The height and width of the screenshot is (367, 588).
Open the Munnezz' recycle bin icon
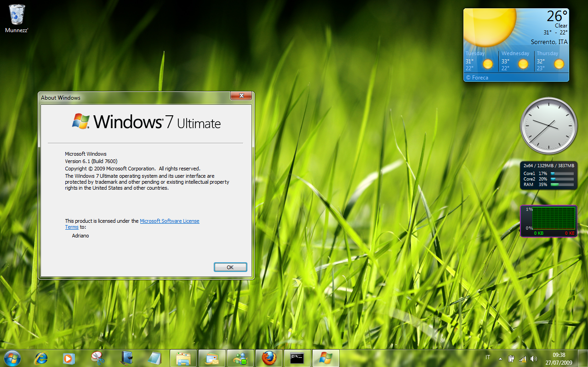pyautogui.click(x=17, y=19)
